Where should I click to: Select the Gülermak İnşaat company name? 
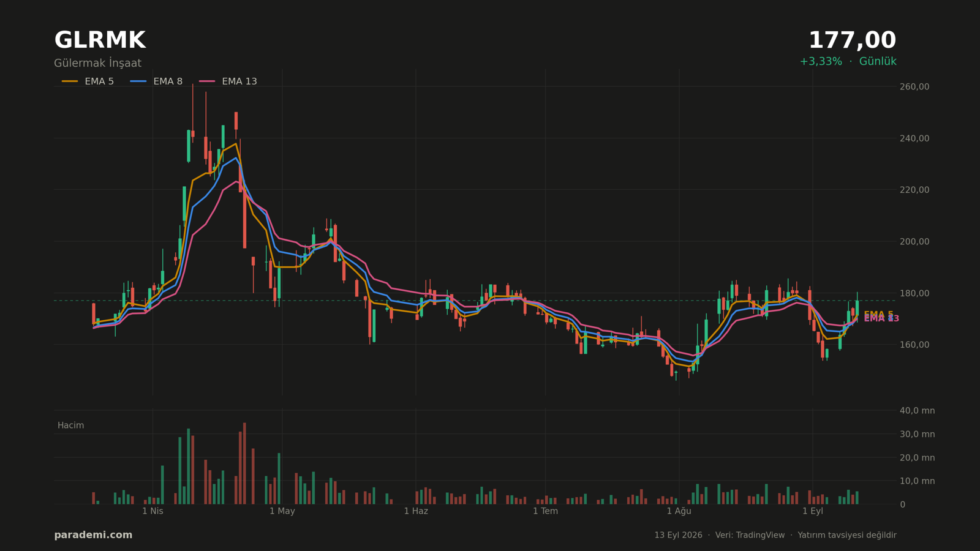click(97, 63)
